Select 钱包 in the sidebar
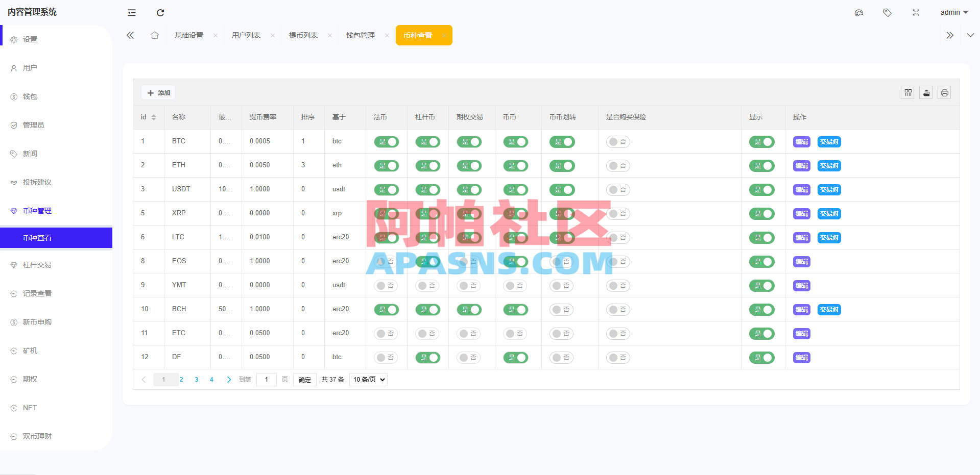 click(x=30, y=96)
